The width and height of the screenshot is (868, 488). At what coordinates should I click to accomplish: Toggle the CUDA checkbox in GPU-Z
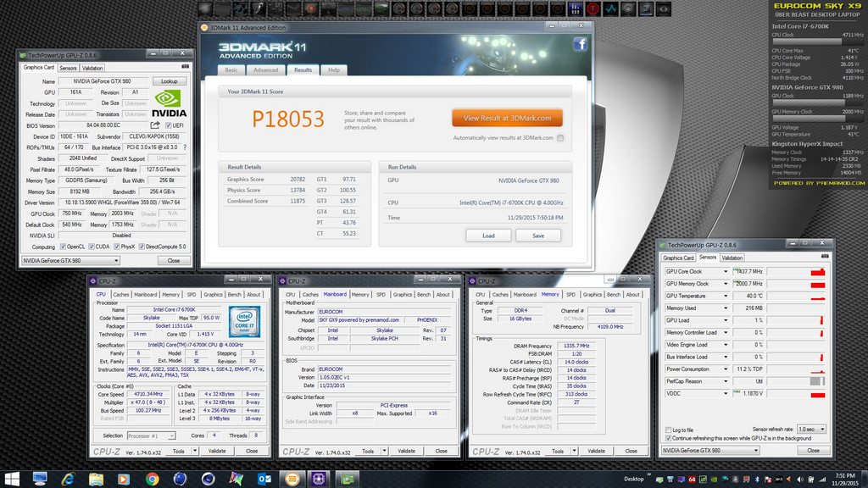click(x=92, y=247)
